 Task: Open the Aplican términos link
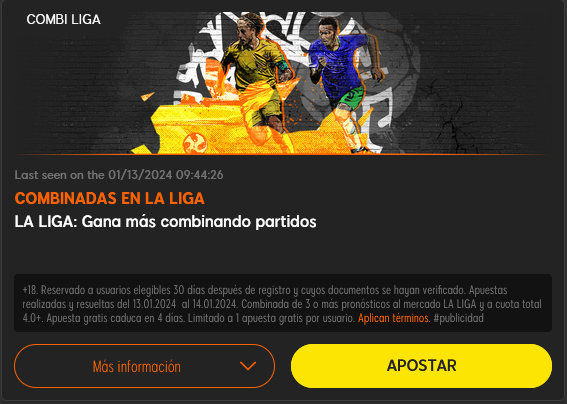point(394,318)
